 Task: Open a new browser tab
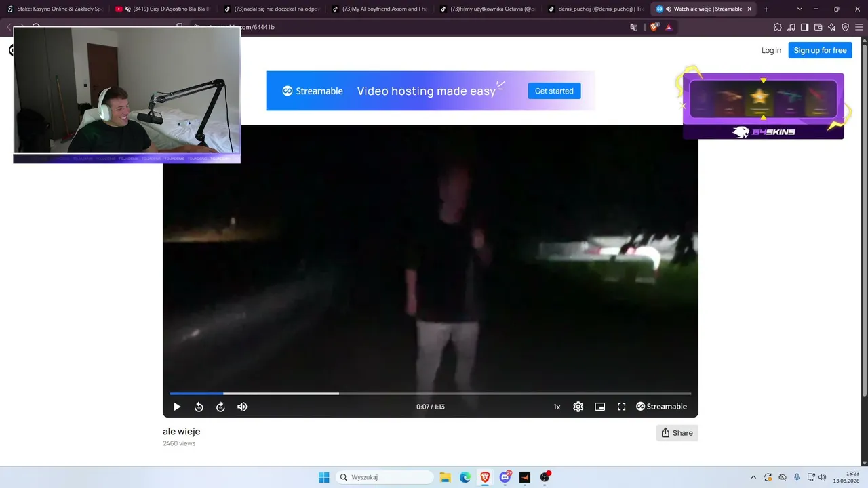[x=766, y=9]
